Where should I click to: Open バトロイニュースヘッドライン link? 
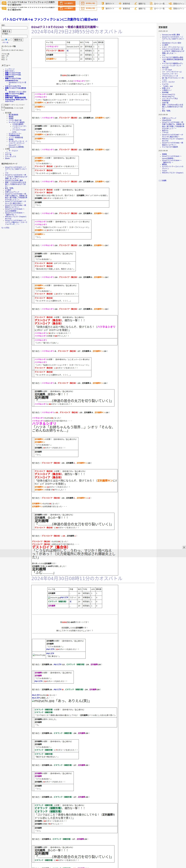point(19,127)
